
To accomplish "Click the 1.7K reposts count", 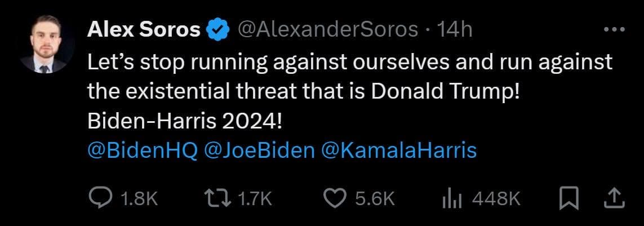I will 255,198.
